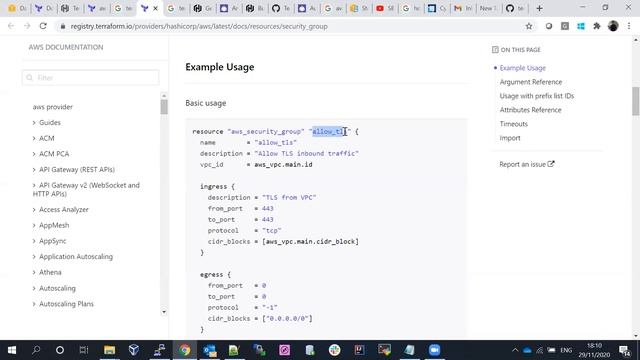Switch to the Gmail tab
The image size is (640, 360).
pyautogui.click(x=462, y=8)
